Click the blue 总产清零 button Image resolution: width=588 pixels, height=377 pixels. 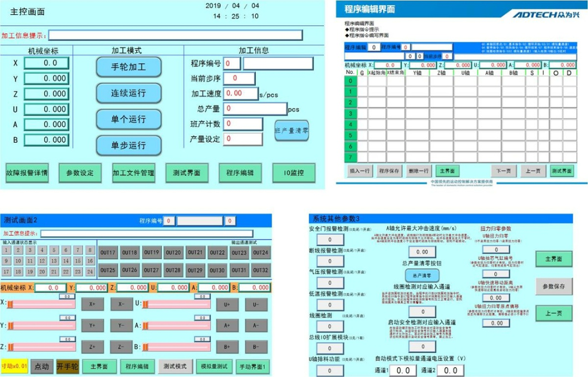pyautogui.click(x=421, y=276)
